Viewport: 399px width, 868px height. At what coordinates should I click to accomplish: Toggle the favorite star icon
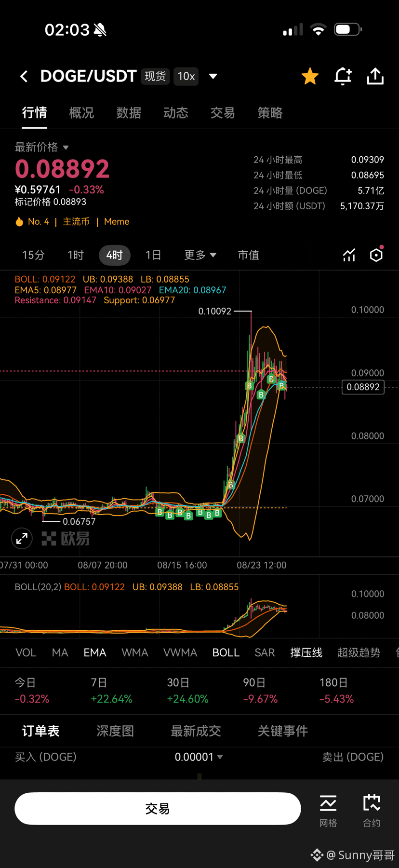310,76
